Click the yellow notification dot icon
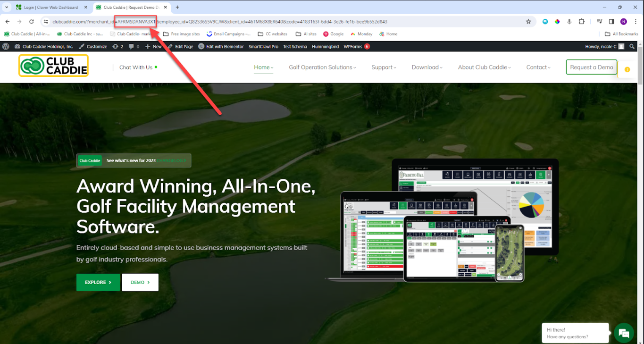Viewport: 644px width, 344px height. coord(627,69)
